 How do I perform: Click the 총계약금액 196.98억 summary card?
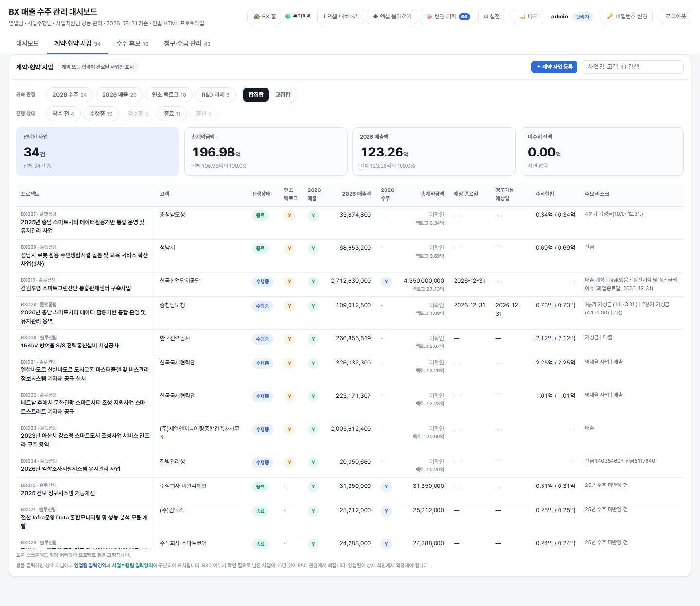266,152
